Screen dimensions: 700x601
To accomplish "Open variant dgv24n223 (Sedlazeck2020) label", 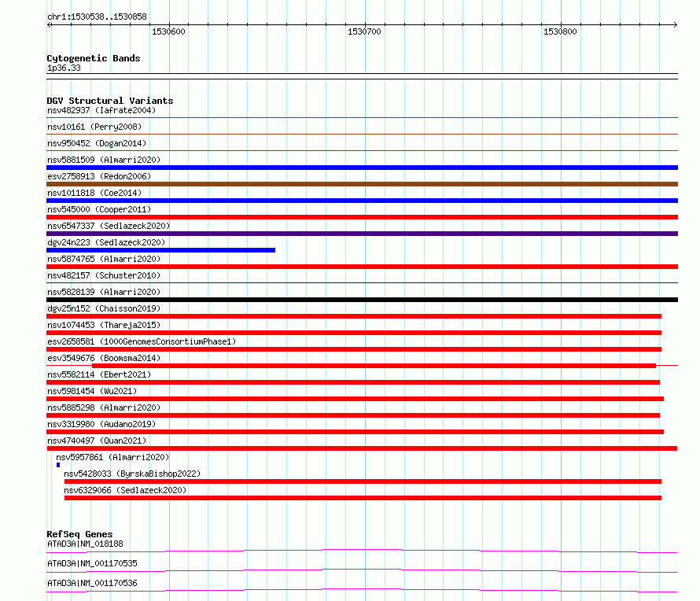I will 106,242.
